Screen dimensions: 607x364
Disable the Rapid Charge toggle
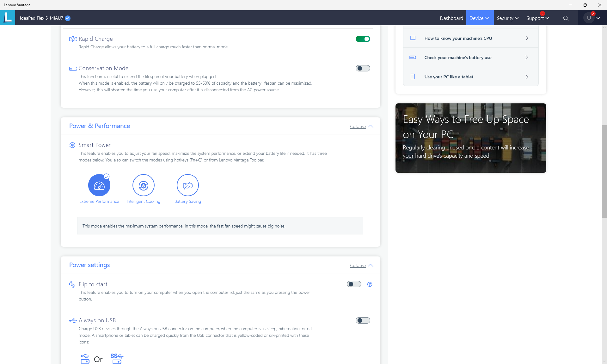pos(363,39)
